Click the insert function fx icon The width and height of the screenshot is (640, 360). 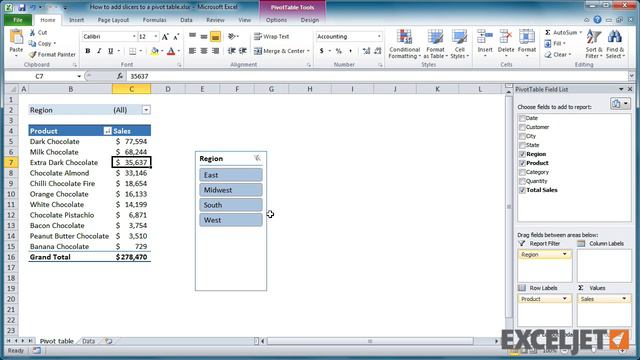tap(120, 76)
